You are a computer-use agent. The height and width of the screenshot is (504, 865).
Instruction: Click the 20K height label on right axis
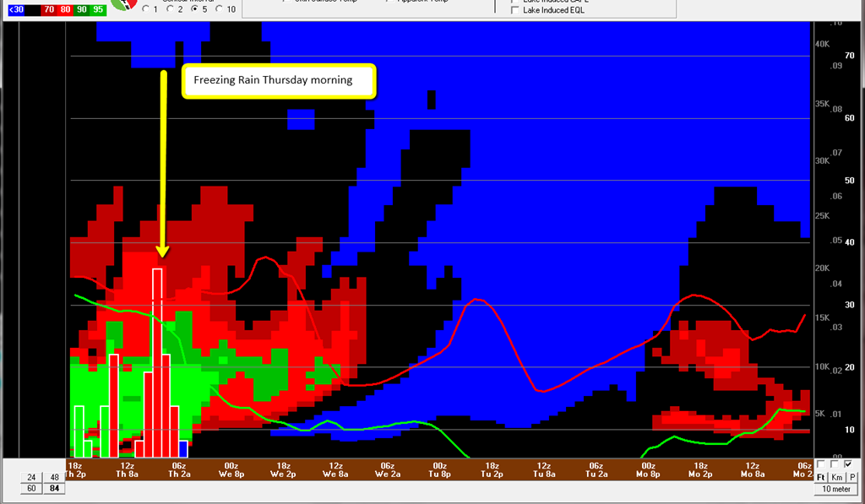tap(822, 268)
